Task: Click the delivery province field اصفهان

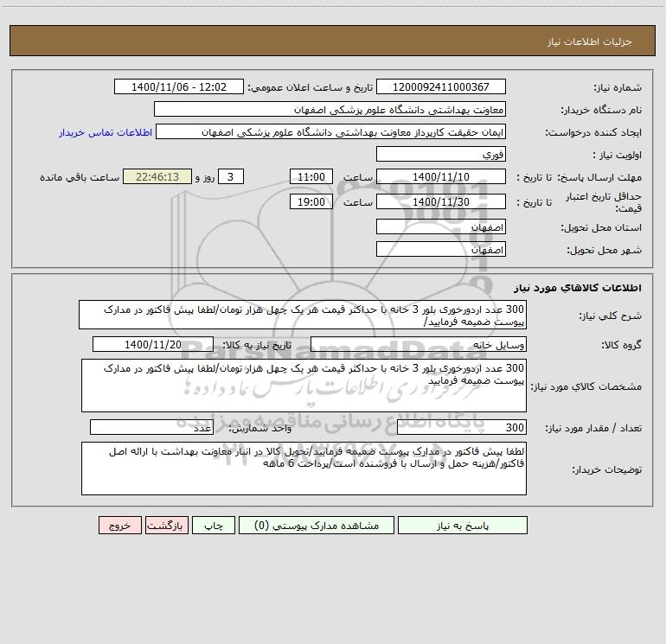Action: click(441, 226)
